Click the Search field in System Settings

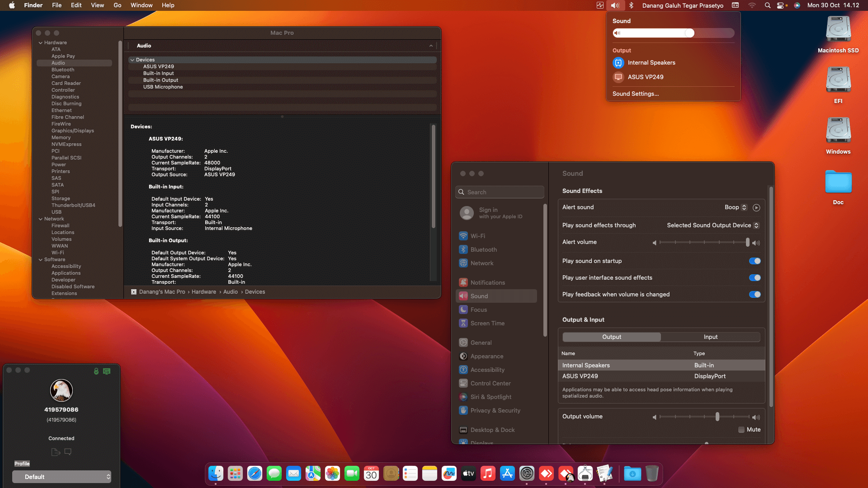[x=500, y=192]
